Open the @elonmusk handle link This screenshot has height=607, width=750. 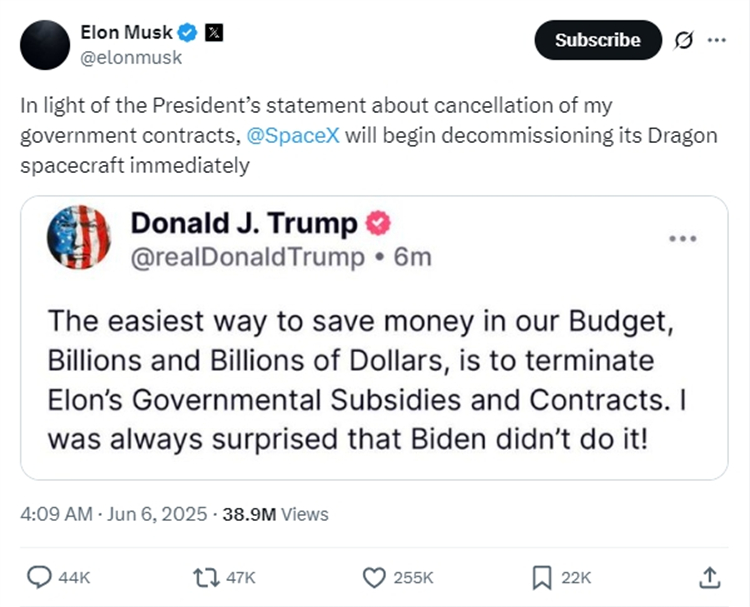click(131, 57)
